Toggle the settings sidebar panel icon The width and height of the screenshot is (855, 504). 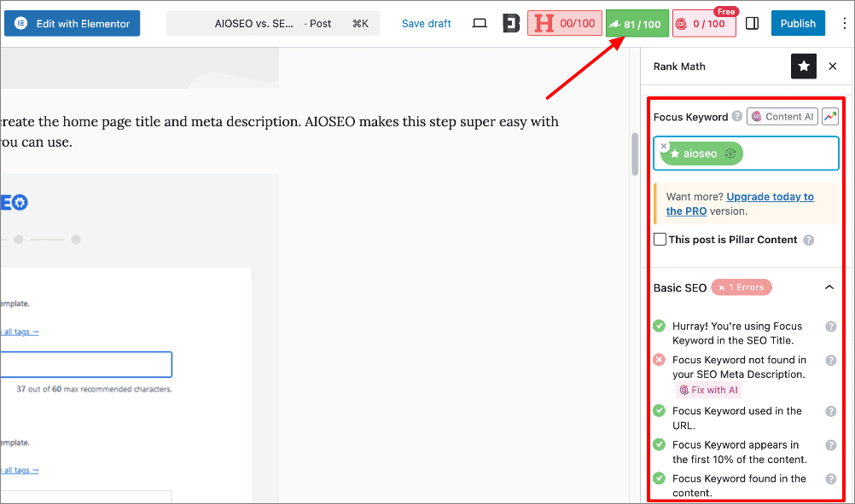pos(752,23)
